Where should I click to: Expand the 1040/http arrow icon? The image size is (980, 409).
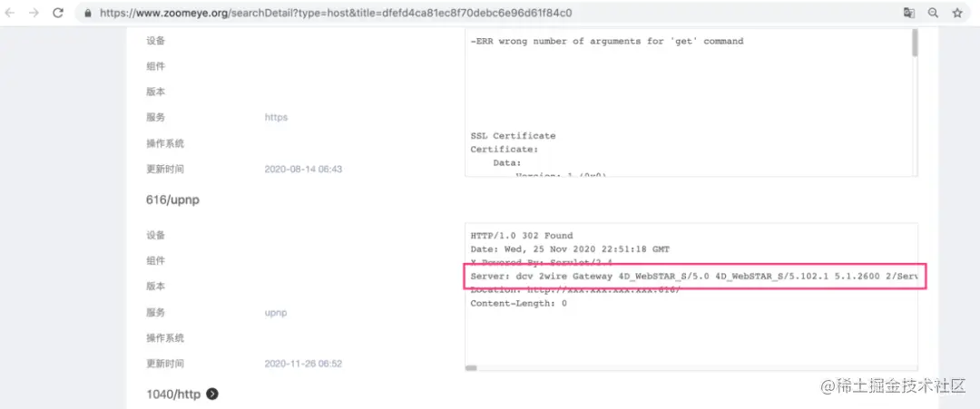pyautogui.click(x=212, y=394)
